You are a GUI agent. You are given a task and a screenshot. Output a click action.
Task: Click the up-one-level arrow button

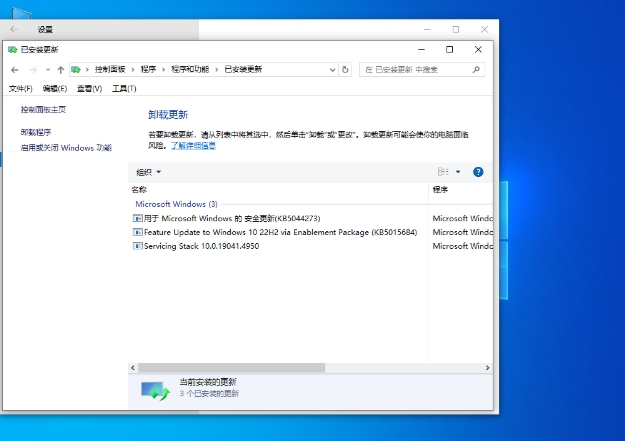(61, 70)
